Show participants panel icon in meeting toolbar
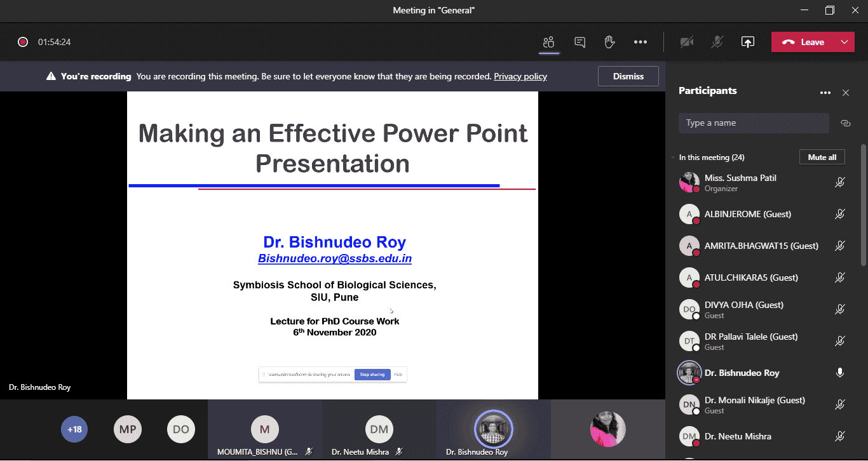The image size is (868, 461). (549, 42)
